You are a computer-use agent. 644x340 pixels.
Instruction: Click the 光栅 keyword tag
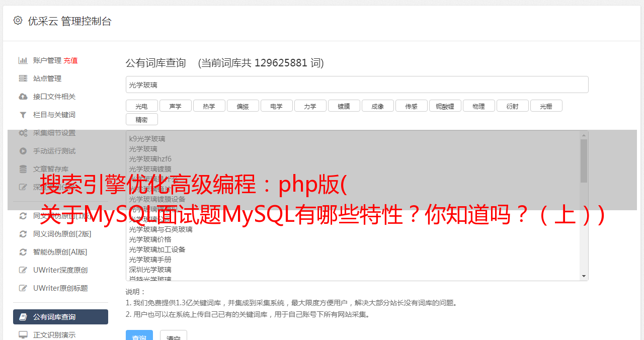pos(546,106)
